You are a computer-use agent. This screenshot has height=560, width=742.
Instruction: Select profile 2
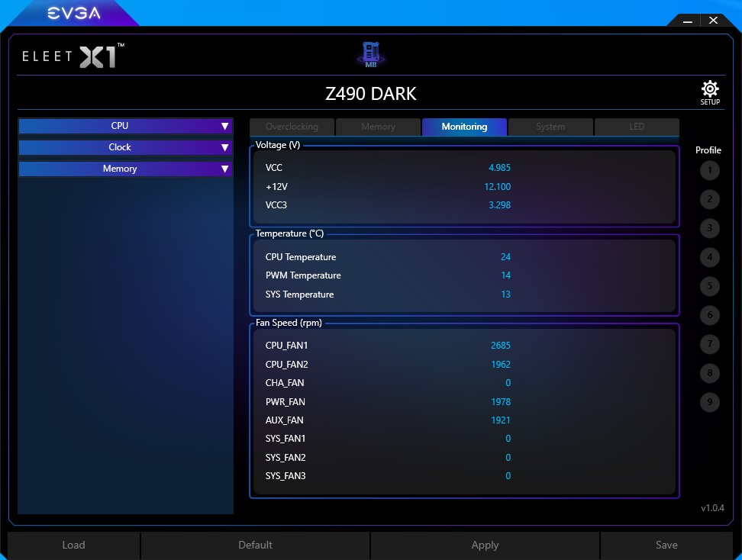(709, 199)
